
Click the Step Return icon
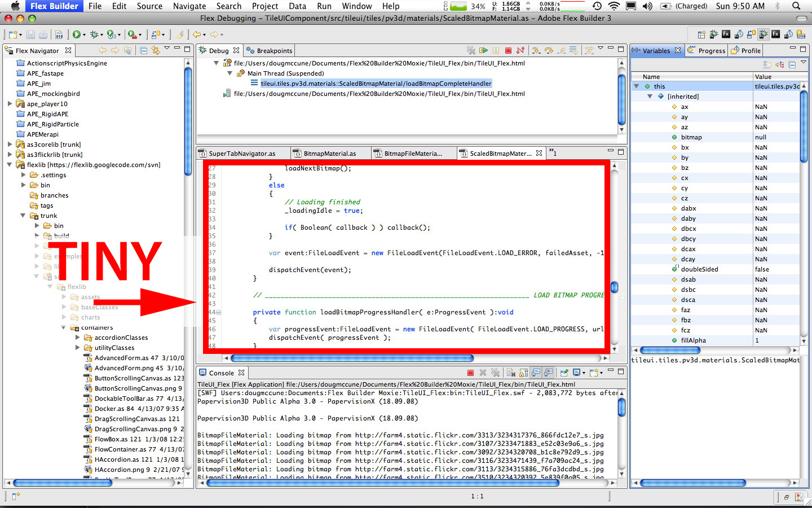562,50
